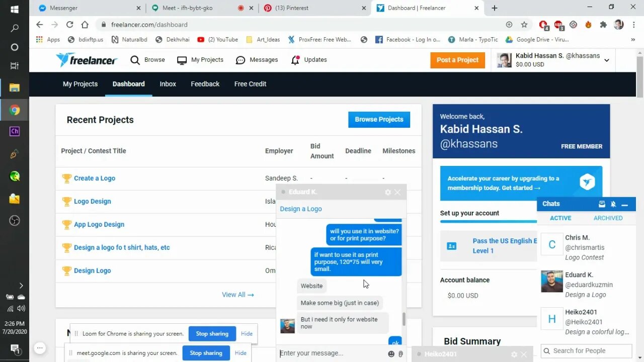The width and height of the screenshot is (644, 362).
Task: Open Chrome from the Windows taskbar
Action: [15, 110]
